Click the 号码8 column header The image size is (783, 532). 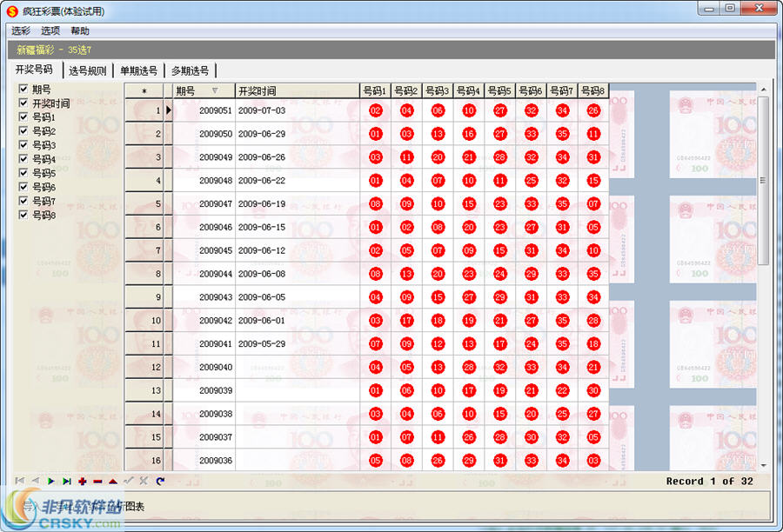point(592,90)
